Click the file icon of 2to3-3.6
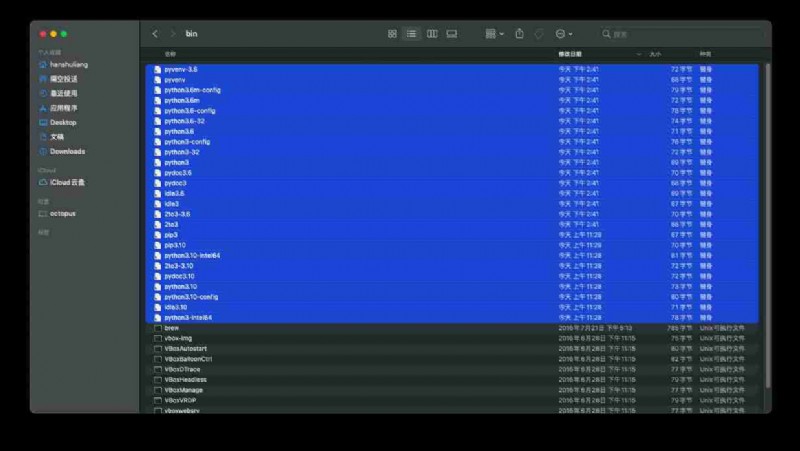 [158, 214]
